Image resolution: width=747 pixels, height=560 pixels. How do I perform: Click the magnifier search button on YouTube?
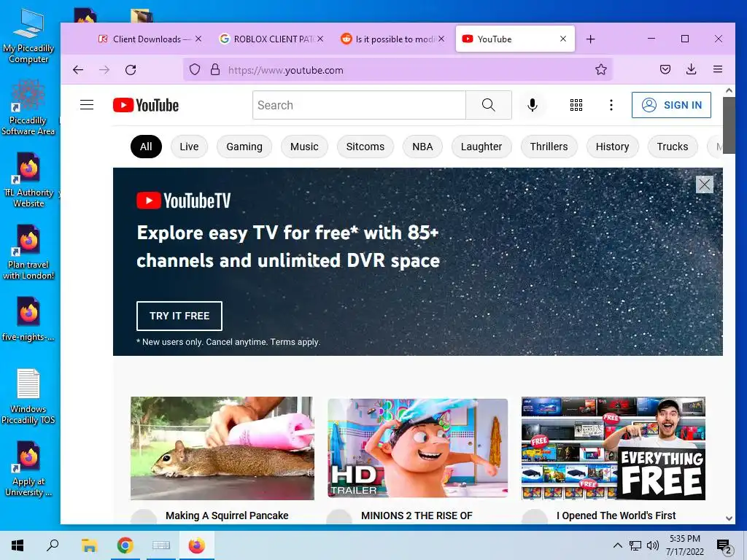coord(488,105)
